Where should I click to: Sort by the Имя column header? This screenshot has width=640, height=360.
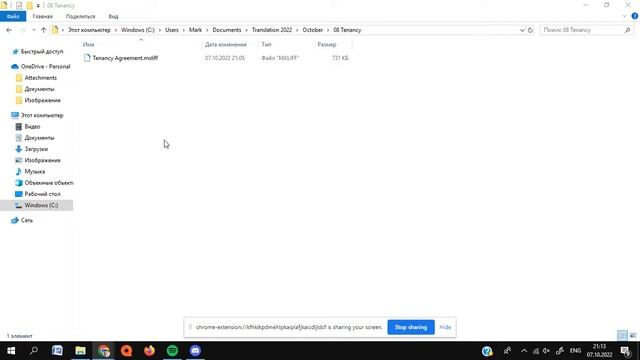click(x=141, y=44)
